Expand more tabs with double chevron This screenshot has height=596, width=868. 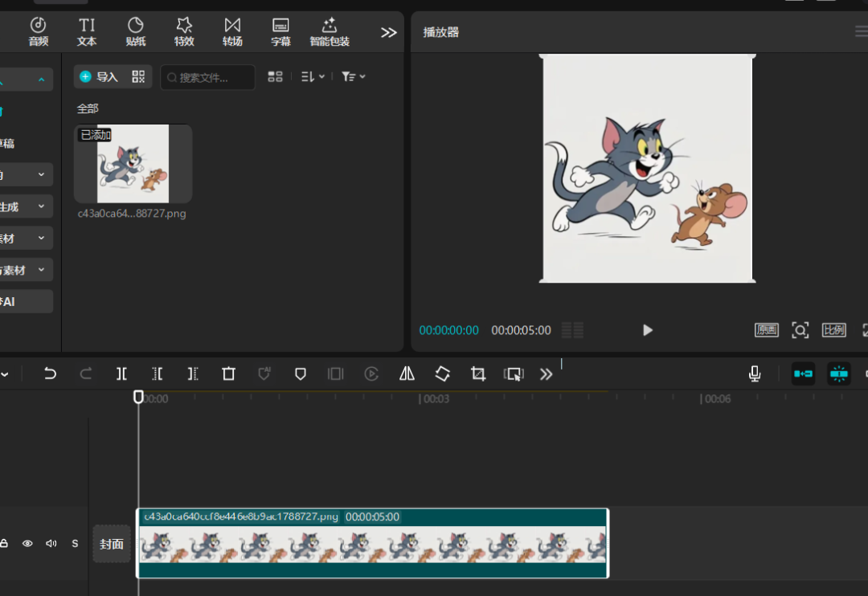389,32
